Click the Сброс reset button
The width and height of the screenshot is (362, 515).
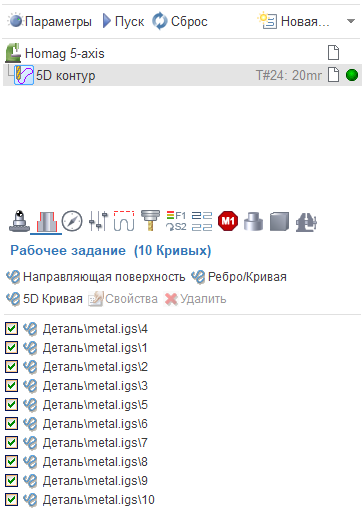pyautogui.click(x=180, y=22)
